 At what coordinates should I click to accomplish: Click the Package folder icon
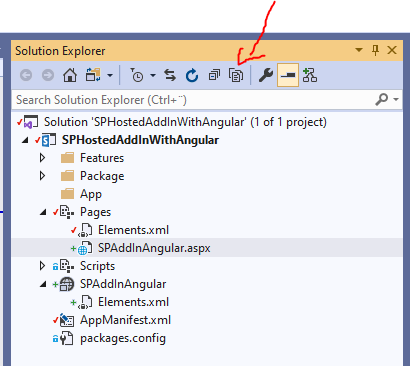[x=67, y=176]
